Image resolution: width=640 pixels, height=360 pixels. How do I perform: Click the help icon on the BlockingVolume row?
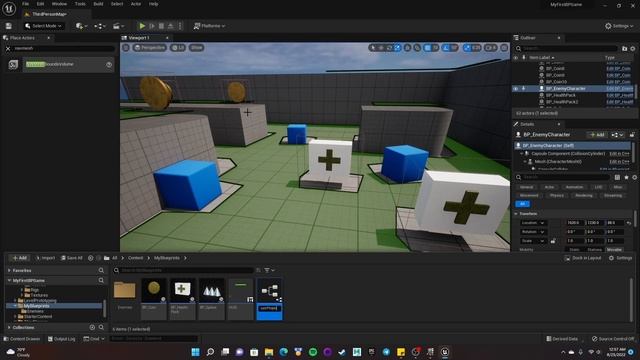pyautogui.click(x=109, y=64)
